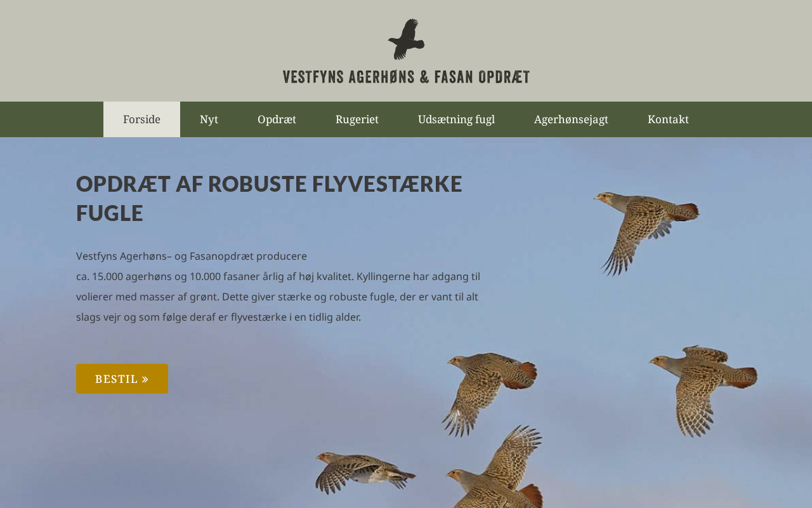812x508 pixels.
Task: Click the double chevron inside the BESTIL button
Action: click(x=145, y=379)
